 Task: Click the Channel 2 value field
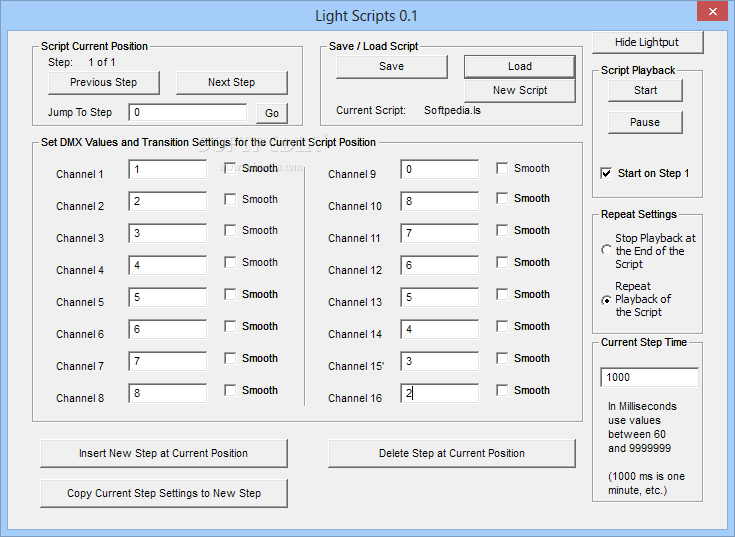167,201
